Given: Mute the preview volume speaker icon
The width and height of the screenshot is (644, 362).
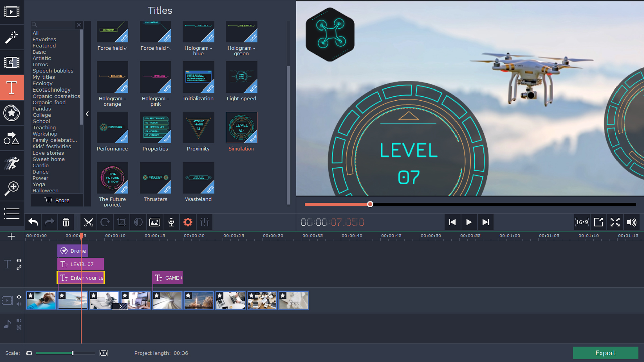Looking at the screenshot, I should tap(632, 222).
